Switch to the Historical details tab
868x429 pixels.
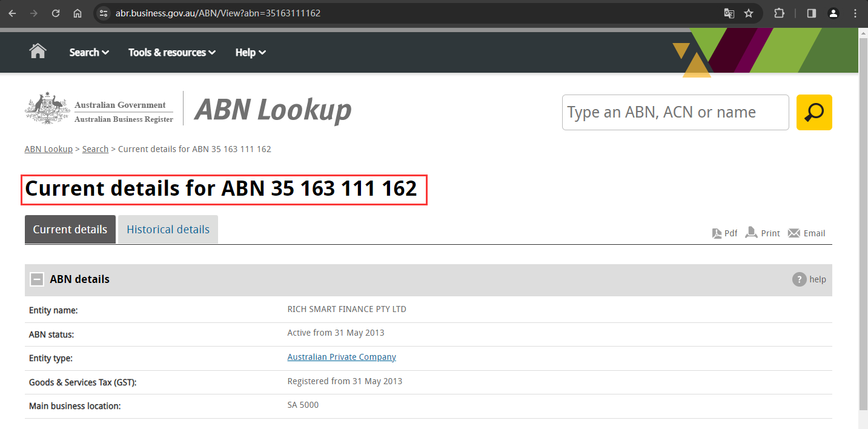pos(168,230)
